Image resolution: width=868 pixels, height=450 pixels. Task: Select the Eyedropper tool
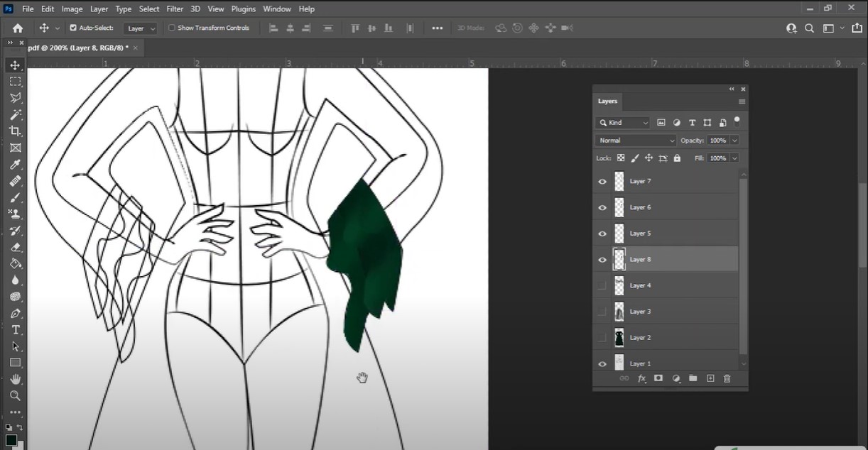coord(15,165)
